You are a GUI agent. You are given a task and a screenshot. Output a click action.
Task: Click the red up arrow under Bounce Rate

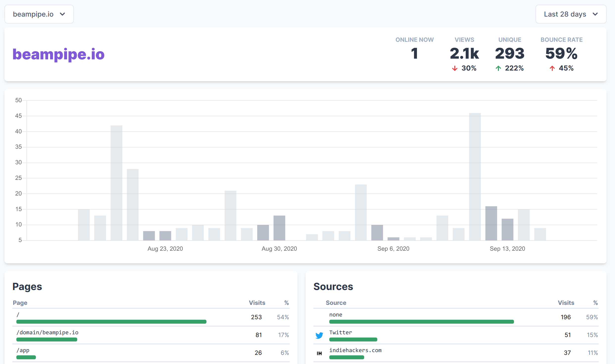(552, 68)
